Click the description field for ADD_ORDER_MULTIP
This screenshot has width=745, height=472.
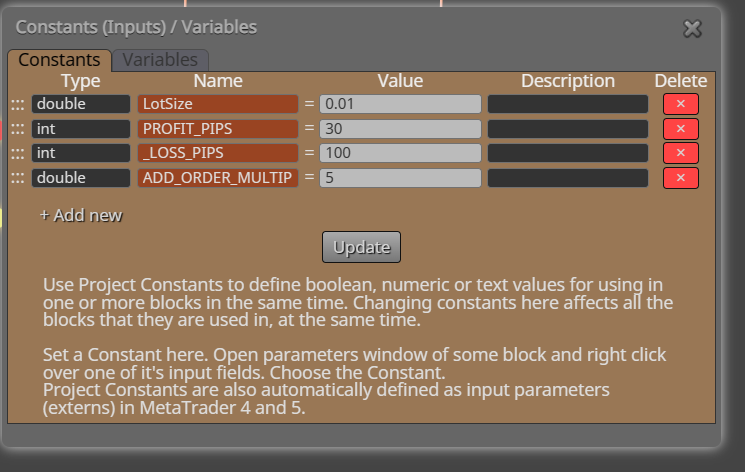point(568,178)
